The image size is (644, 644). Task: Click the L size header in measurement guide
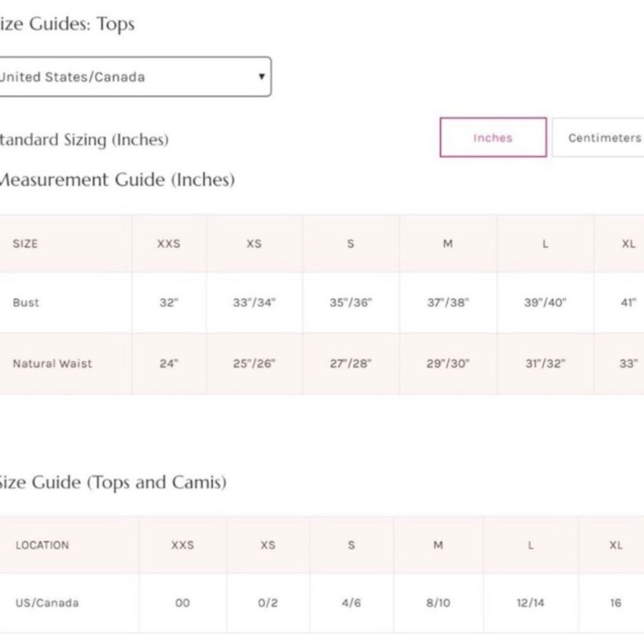click(545, 243)
